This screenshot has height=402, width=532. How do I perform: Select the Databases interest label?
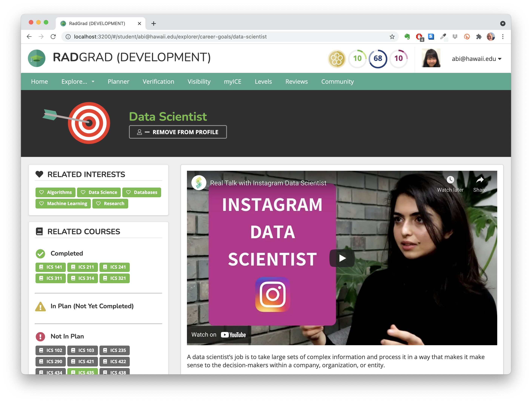point(142,192)
